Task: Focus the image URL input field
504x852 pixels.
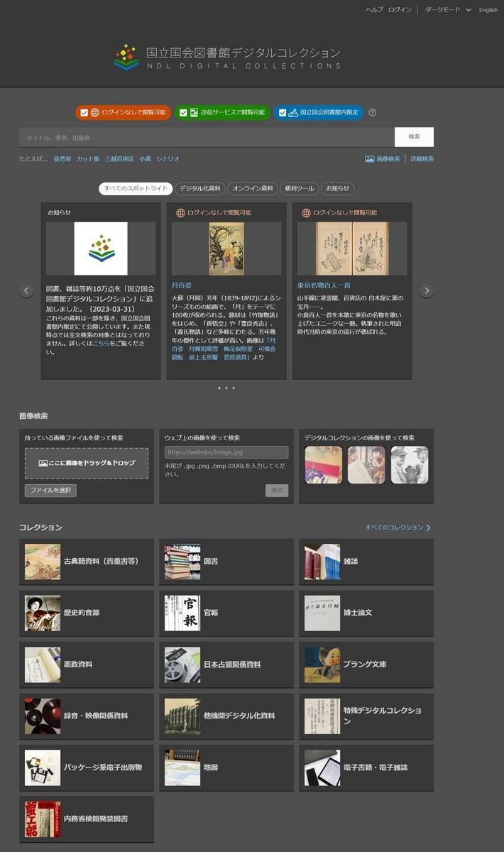Action: [x=226, y=452]
